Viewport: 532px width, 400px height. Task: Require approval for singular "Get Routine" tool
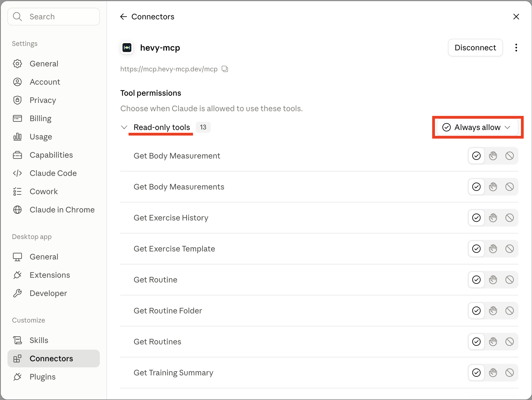click(493, 280)
